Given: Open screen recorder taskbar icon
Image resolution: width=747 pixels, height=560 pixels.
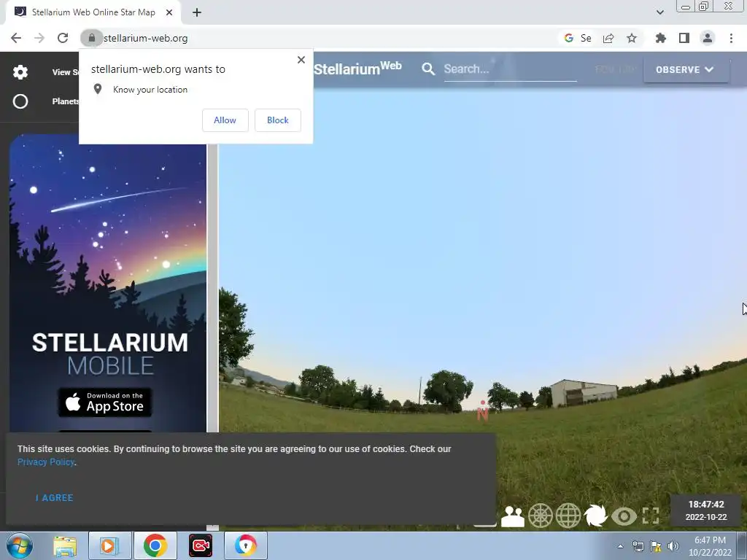Looking at the screenshot, I should coord(201,545).
